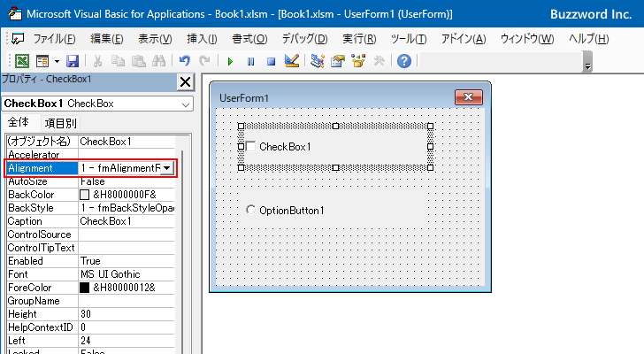
Task: Click the Reset (stop) toolbar icon
Action: click(271, 61)
